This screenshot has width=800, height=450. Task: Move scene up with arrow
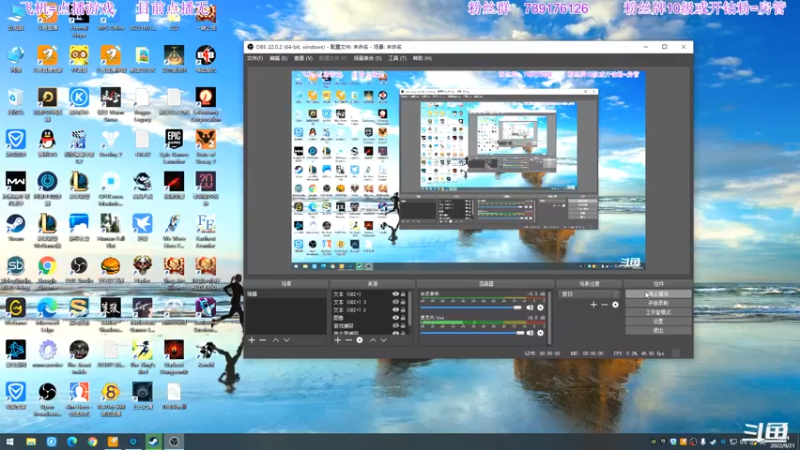[x=276, y=340]
